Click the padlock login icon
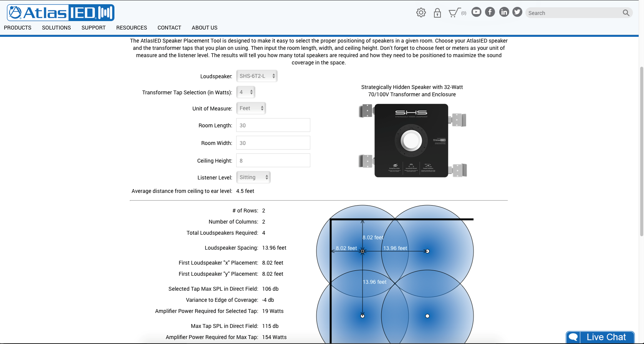The width and height of the screenshot is (644, 344). point(437,13)
